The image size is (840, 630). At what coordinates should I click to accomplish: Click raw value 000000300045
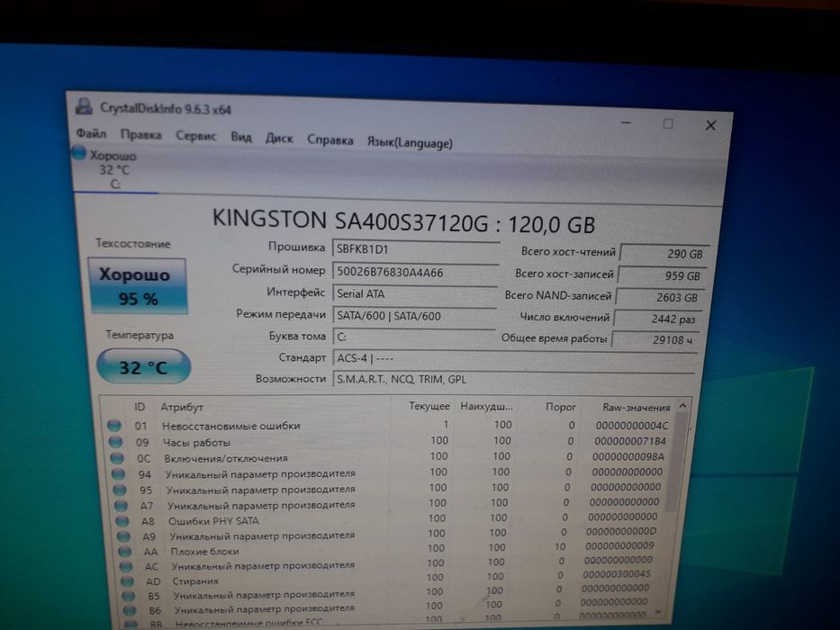coord(617,574)
